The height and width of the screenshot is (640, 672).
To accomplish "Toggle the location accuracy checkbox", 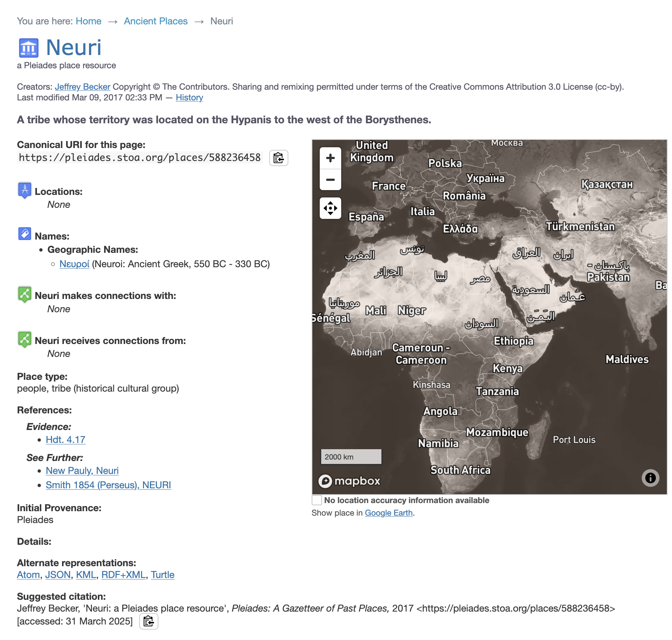I will click(x=317, y=500).
